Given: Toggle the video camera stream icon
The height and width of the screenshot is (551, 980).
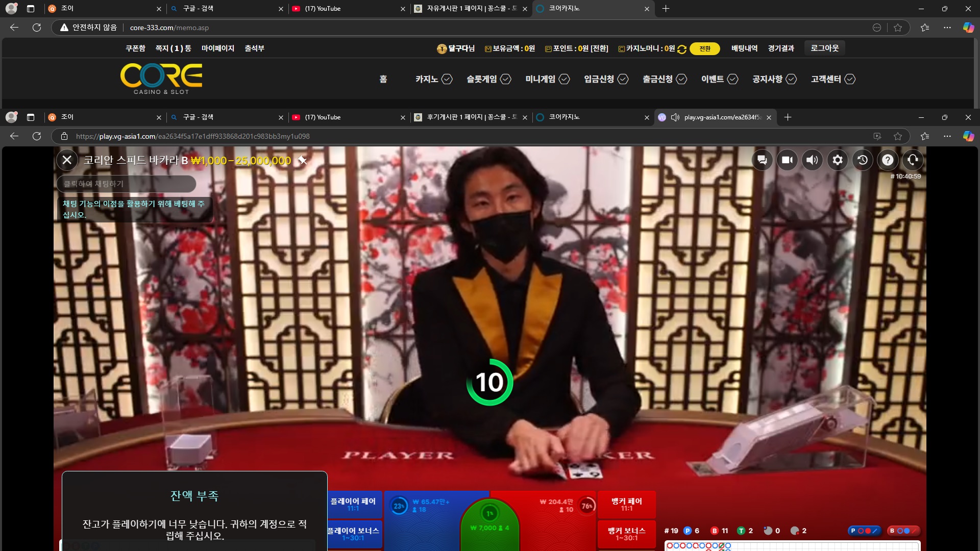Looking at the screenshot, I should point(787,160).
